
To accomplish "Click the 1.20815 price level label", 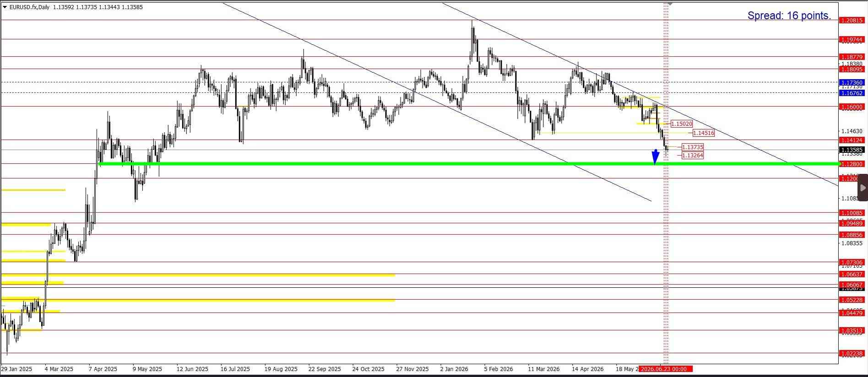I will pyautogui.click(x=852, y=21).
